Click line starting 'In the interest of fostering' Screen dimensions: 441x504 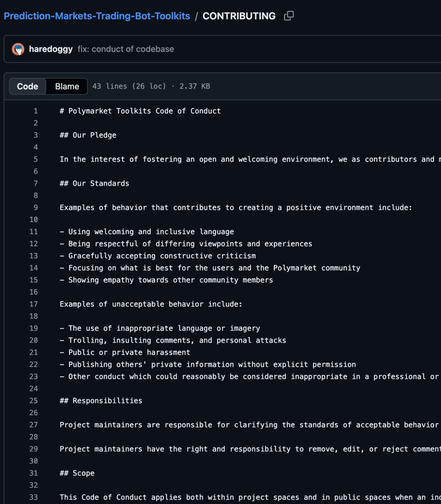250,159
